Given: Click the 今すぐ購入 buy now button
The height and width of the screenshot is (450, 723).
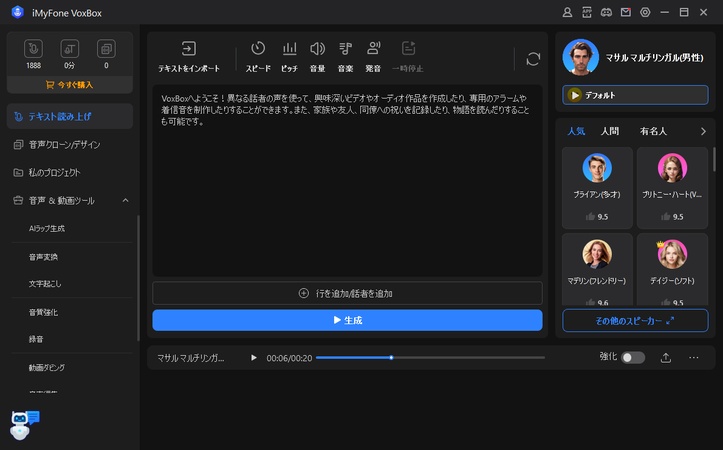Looking at the screenshot, I should 70,85.
